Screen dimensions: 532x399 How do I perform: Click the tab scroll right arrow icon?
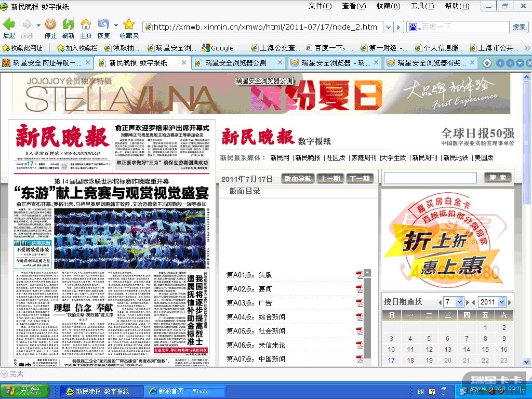510,63
